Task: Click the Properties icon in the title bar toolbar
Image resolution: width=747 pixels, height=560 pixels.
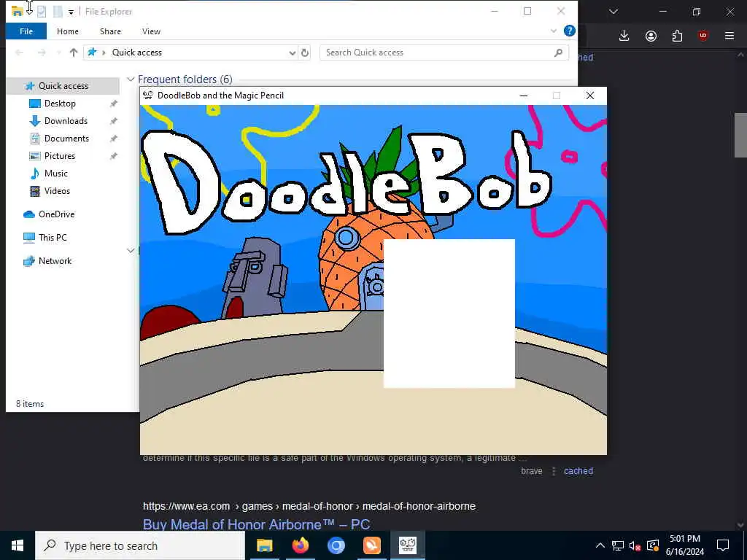Action: [x=42, y=12]
